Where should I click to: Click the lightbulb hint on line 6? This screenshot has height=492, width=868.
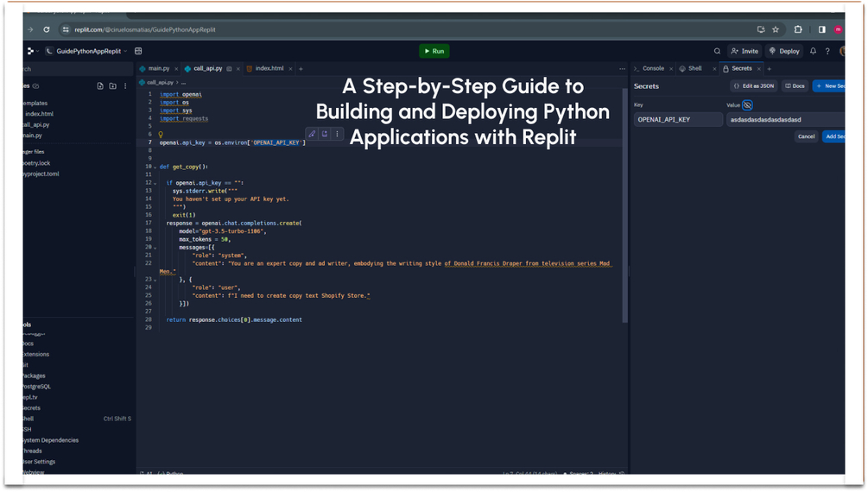pyautogui.click(x=161, y=135)
